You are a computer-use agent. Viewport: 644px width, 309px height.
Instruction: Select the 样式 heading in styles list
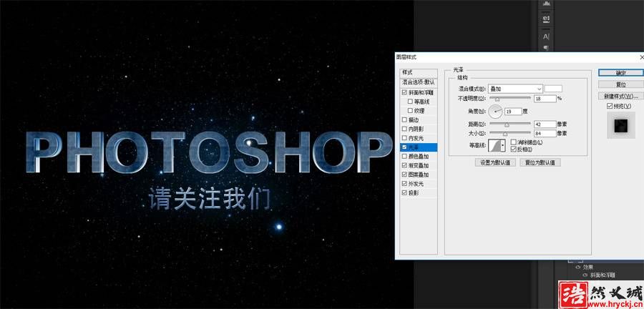pyautogui.click(x=419, y=73)
